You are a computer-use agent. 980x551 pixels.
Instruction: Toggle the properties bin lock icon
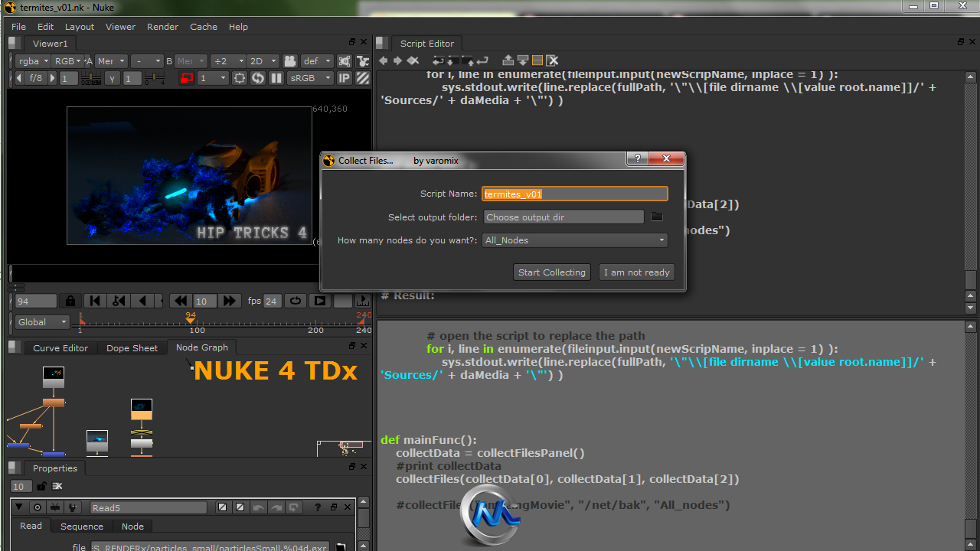pyautogui.click(x=41, y=487)
